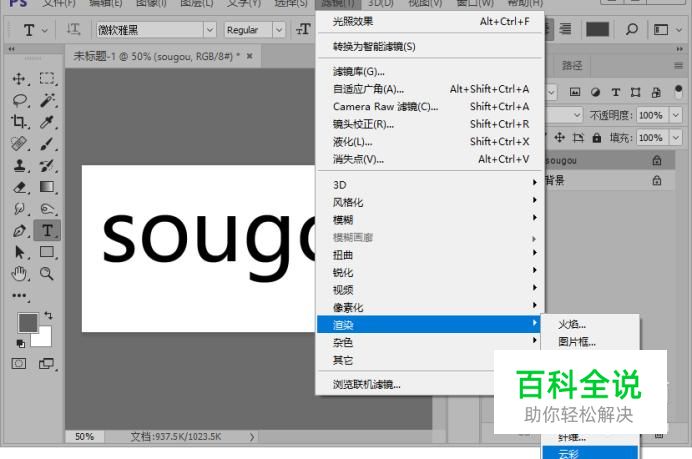The image size is (692, 459).
Task: Collapse the toolbox with double-arrow
Action: coord(11,49)
